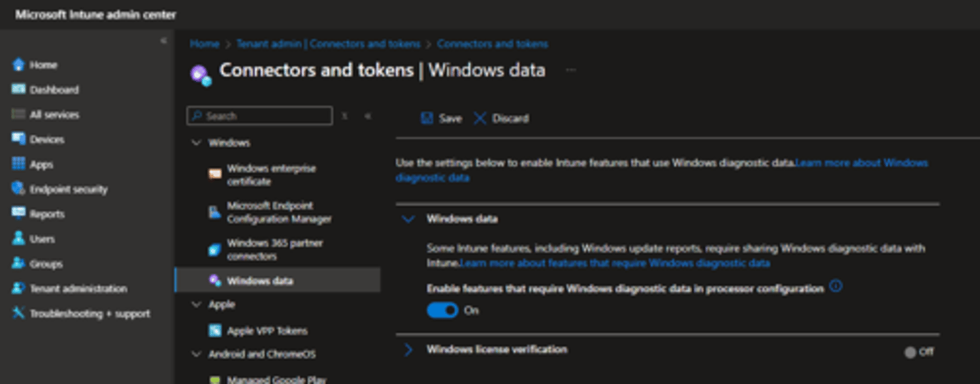Click the last Connectors and tokens breadcrumb
The width and height of the screenshot is (980, 384).
point(492,44)
